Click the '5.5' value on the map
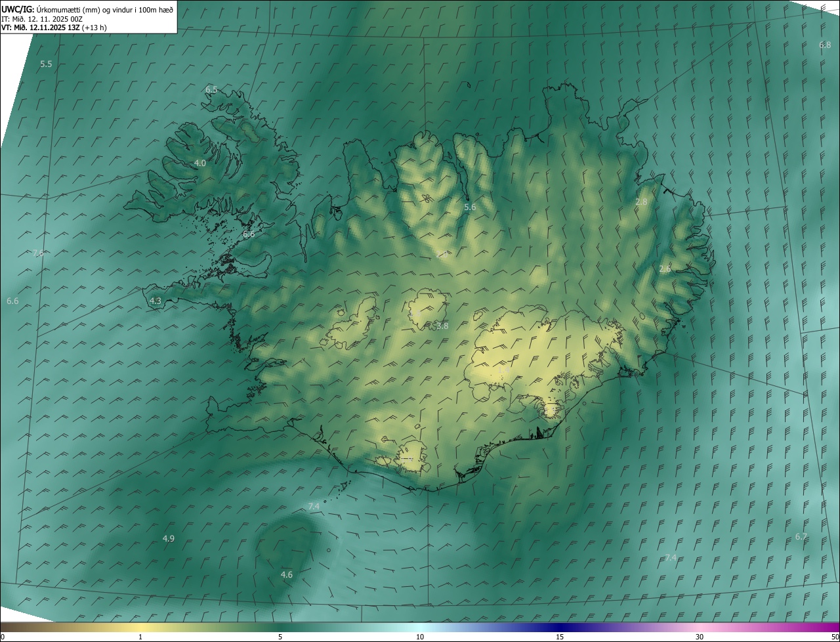This screenshot has width=840, height=642. pos(46,64)
